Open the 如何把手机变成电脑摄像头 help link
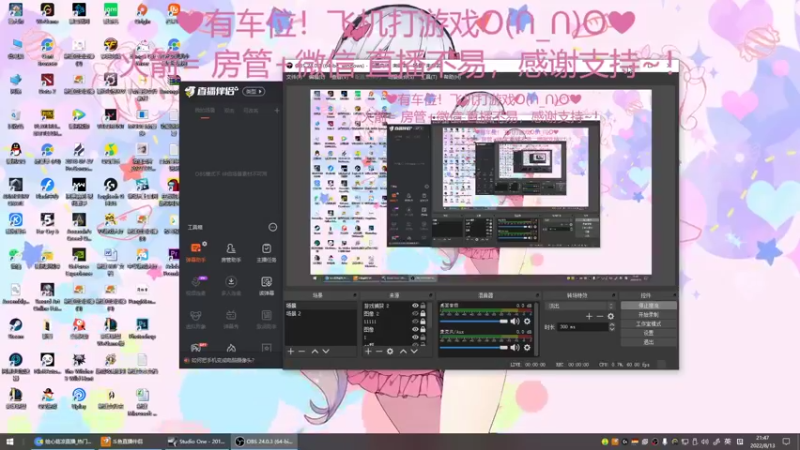 point(222,360)
